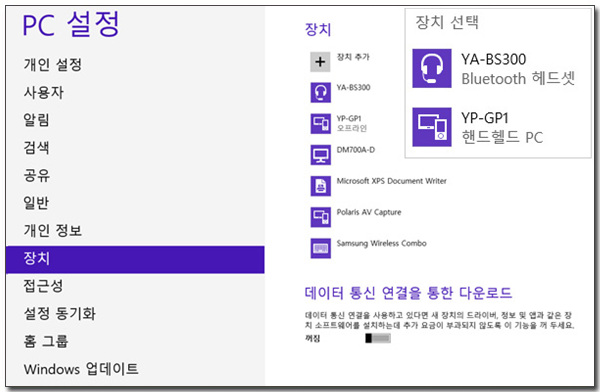Go to the Windows 업데이트 category
Image resolution: width=600 pixels, height=392 pixels.
(x=81, y=369)
